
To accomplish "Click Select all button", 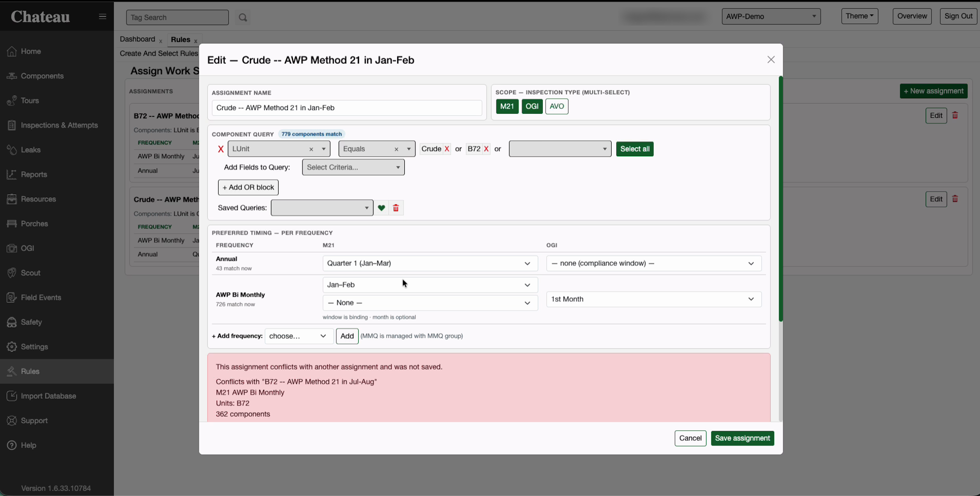I will click(634, 149).
